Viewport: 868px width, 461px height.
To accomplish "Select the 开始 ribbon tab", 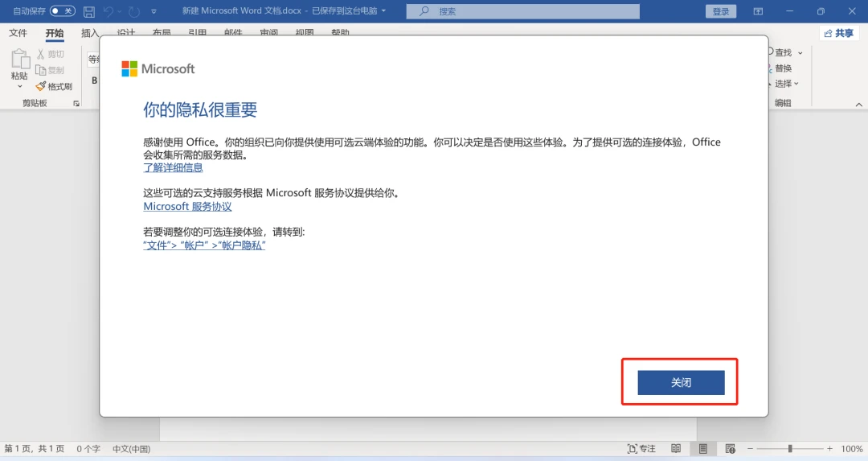I will (x=55, y=33).
